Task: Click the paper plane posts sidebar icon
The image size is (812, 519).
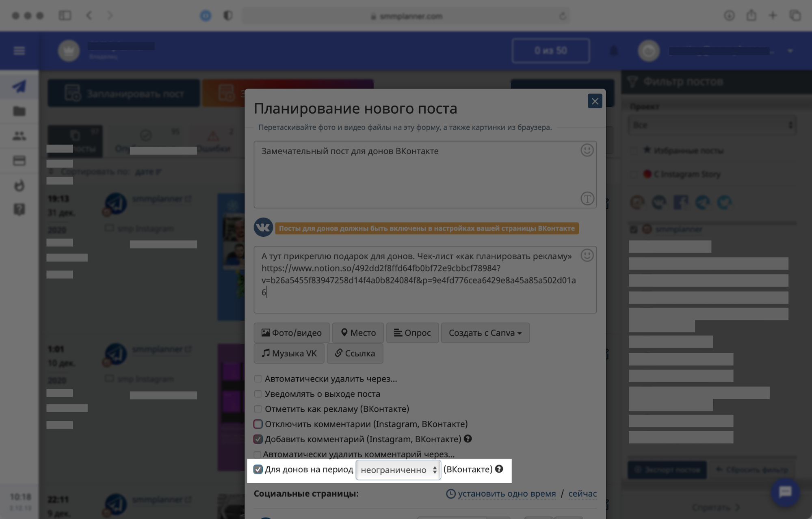Action: [19, 86]
